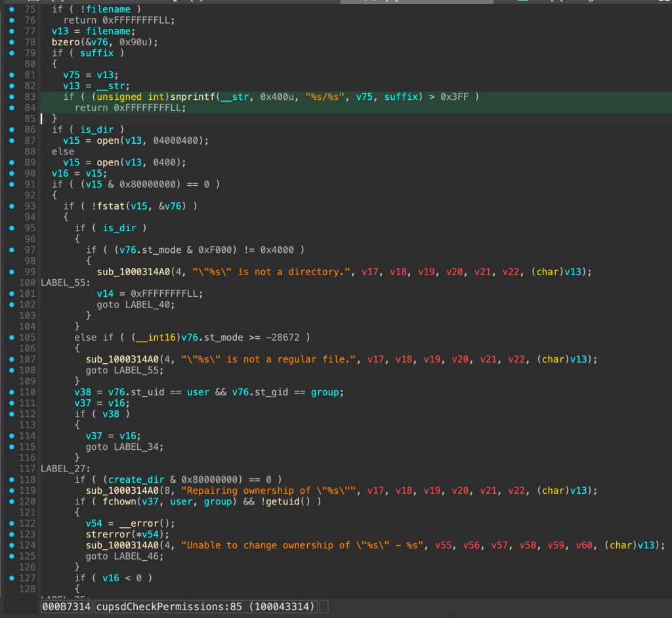Click the blue dot marker on line 77
This screenshot has height=618, width=672.
point(12,32)
